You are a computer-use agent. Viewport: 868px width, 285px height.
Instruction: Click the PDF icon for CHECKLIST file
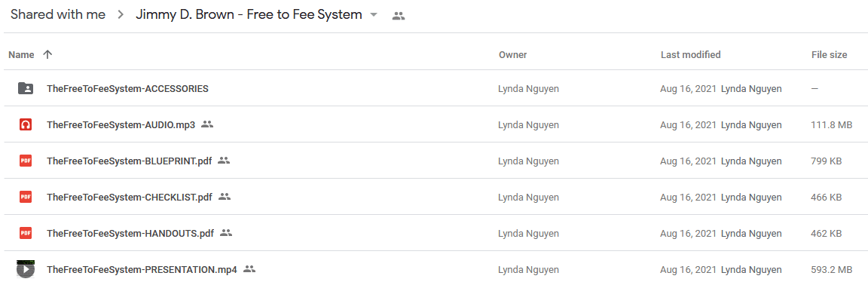tap(26, 196)
